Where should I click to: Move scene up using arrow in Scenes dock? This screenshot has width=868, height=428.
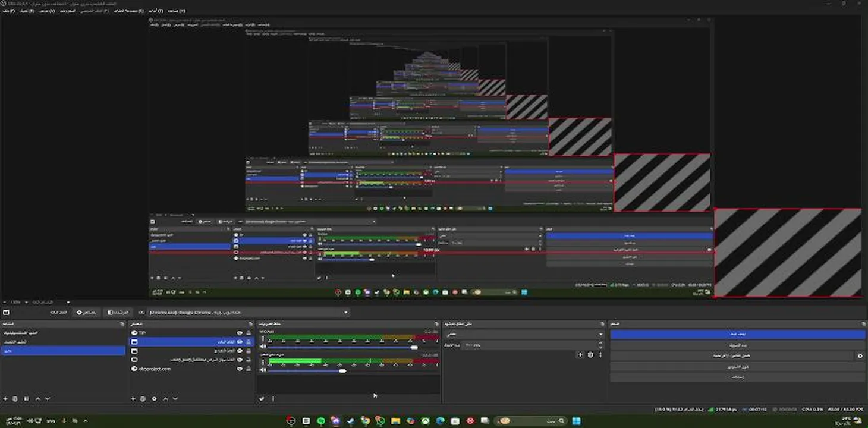click(38, 399)
